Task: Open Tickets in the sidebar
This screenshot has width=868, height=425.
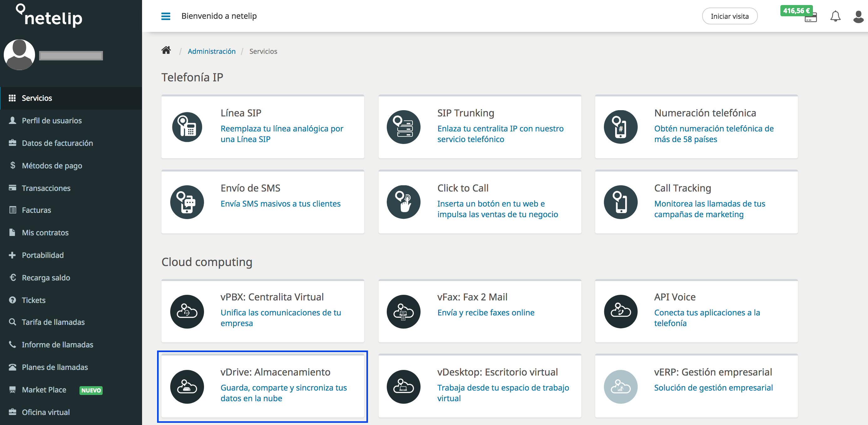Action: [x=71, y=300]
